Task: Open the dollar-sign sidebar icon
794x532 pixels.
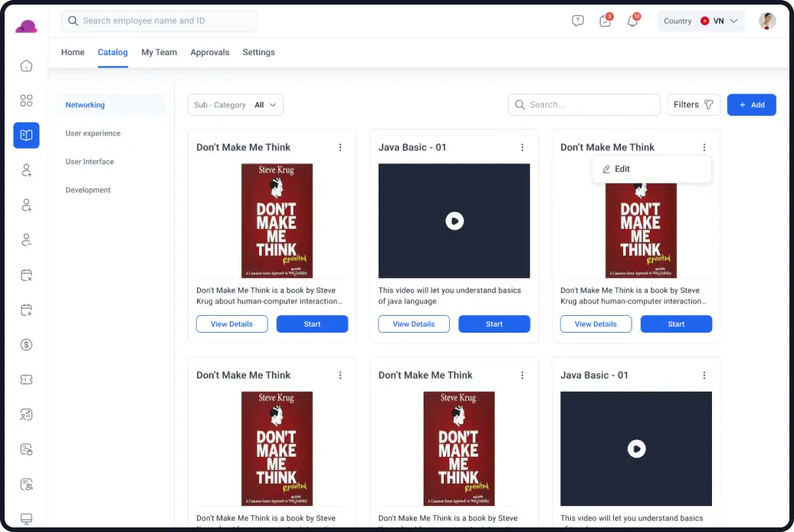Action: pos(26,344)
